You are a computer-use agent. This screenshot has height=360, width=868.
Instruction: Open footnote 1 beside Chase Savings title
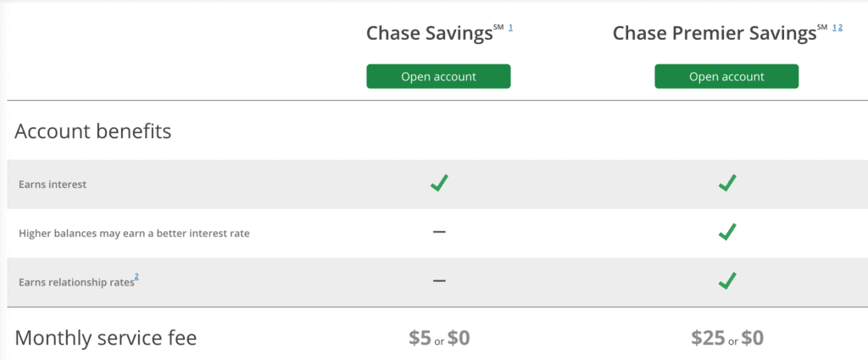pyautogui.click(x=510, y=27)
